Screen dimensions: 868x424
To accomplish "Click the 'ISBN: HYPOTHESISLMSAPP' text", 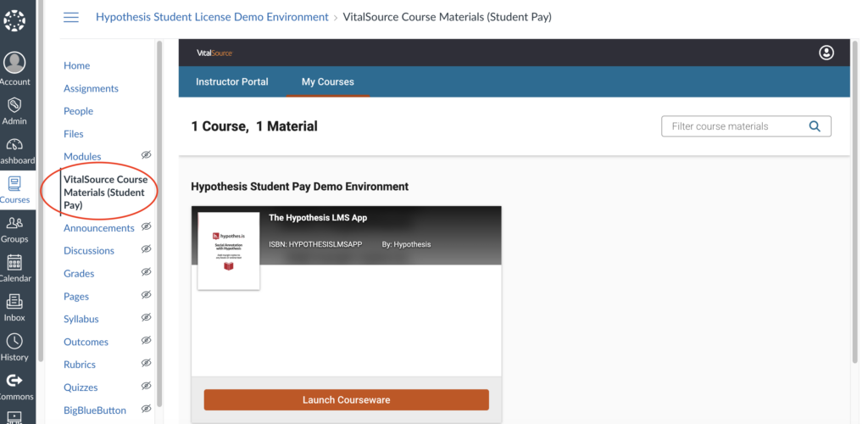I will point(315,244).
